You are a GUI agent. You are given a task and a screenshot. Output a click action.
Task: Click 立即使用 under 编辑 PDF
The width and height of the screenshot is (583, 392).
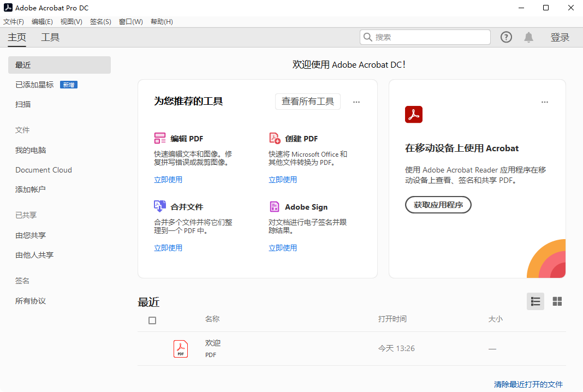click(x=168, y=180)
